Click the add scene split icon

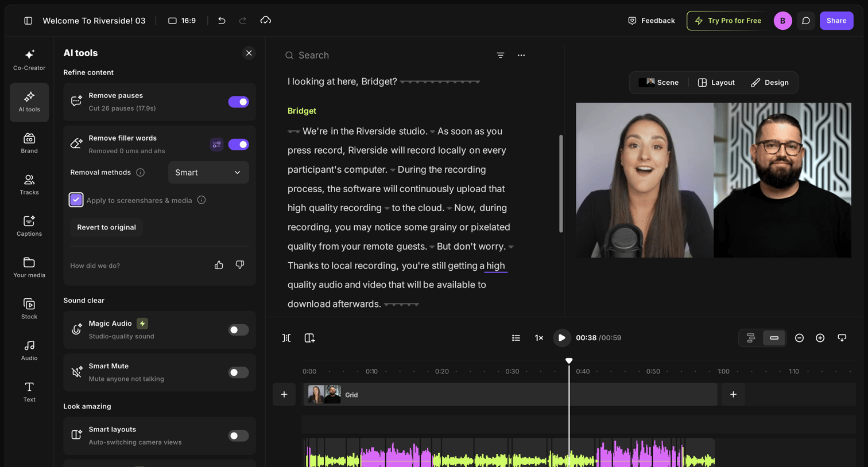click(309, 338)
